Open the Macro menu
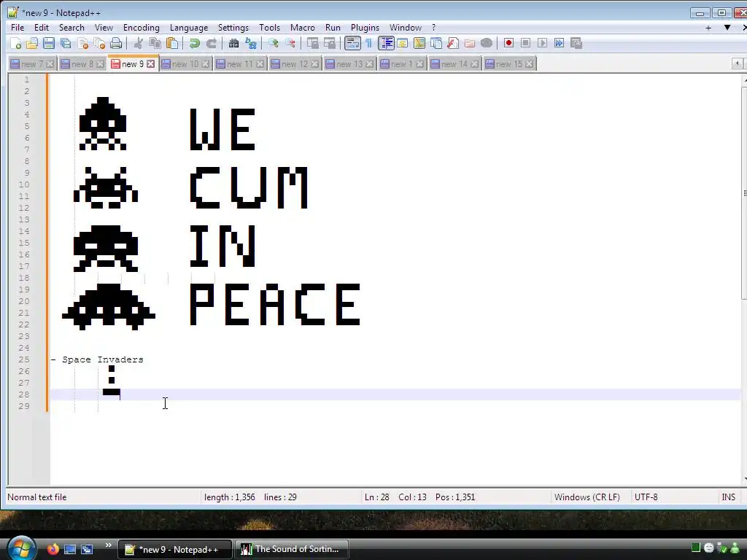The image size is (747, 560). pos(303,28)
